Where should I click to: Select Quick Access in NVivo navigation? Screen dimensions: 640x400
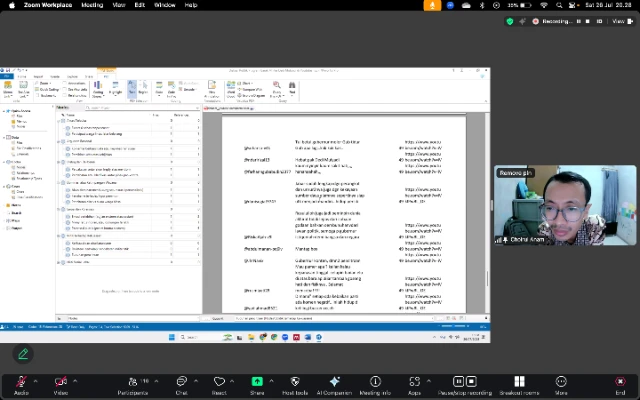coord(20,111)
